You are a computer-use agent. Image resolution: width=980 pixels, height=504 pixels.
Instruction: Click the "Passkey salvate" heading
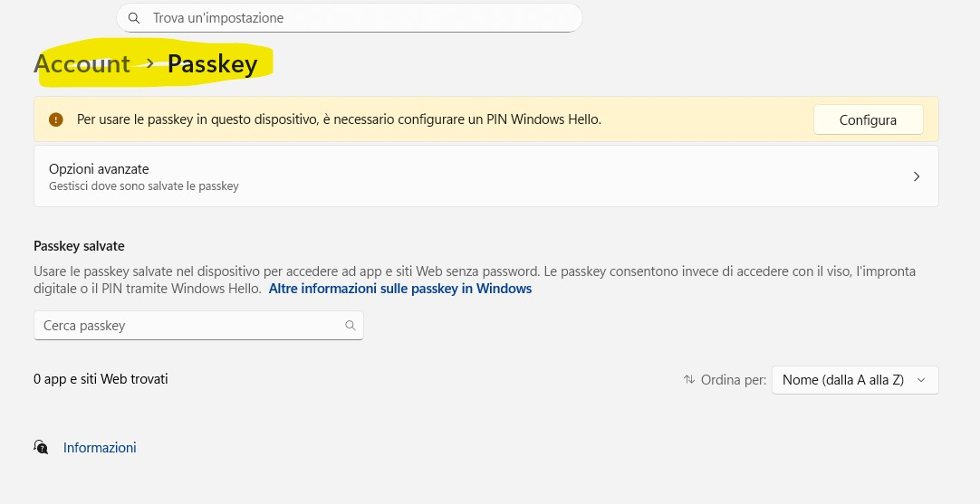click(x=79, y=246)
